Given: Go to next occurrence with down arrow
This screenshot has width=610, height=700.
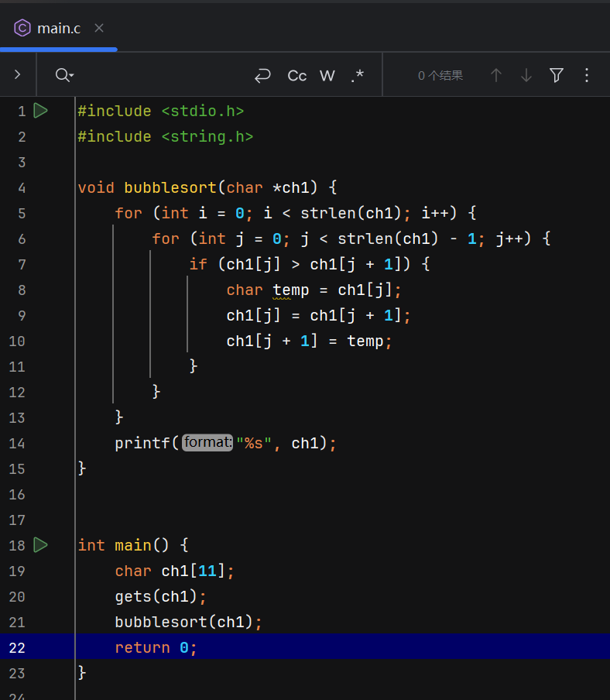Looking at the screenshot, I should point(526,75).
